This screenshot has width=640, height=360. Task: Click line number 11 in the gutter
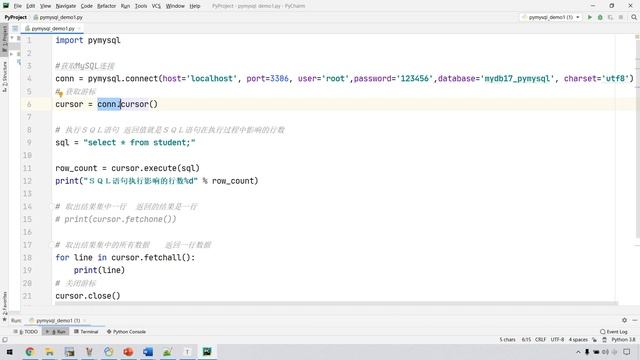click(x=27, y=168)
